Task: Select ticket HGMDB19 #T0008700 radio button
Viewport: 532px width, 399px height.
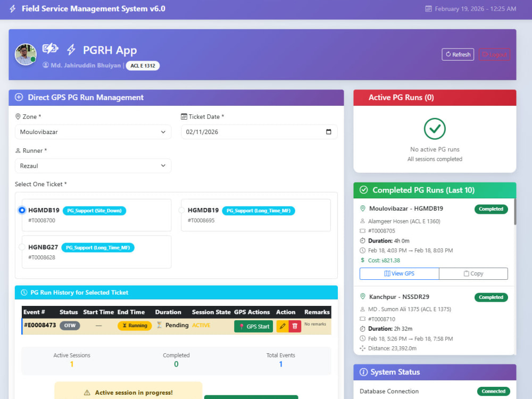Action: [22, 210]
